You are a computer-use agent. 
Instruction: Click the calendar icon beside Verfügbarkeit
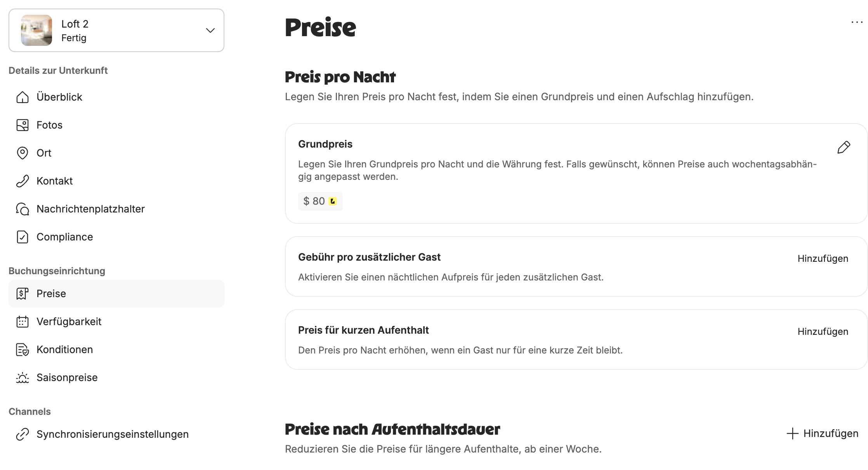coord(23,322)
